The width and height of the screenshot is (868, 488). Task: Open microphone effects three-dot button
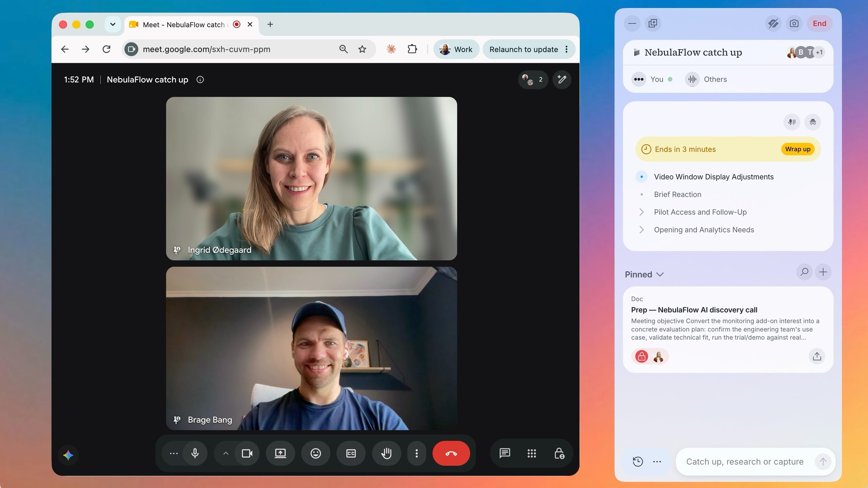tap(174, 453)
